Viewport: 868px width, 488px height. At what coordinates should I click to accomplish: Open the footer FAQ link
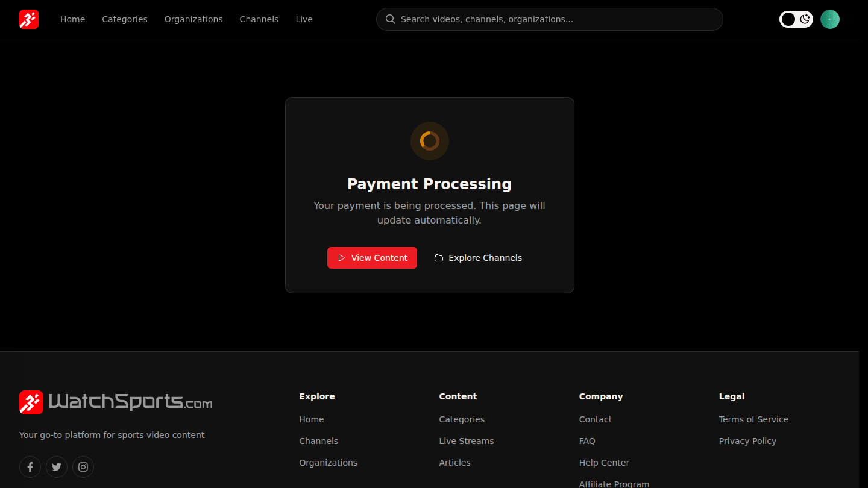[x=587, y=441]
